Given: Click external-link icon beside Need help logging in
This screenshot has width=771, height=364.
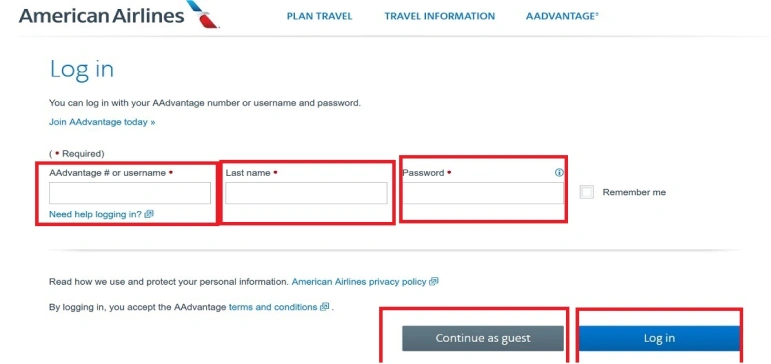Looking at the screenshot, I should pyautogui.click(x=149, y=214).
